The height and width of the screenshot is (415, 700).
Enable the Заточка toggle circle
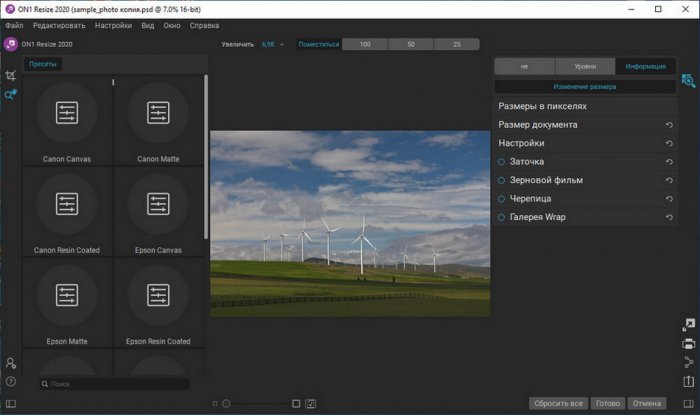click(x=501, y=162)
